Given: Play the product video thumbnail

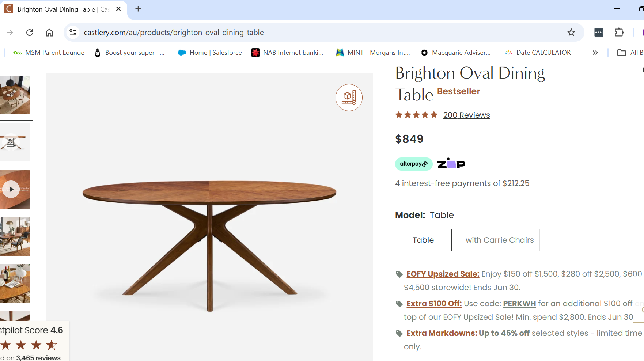Looking at the screenshot, I should [11, 189].
